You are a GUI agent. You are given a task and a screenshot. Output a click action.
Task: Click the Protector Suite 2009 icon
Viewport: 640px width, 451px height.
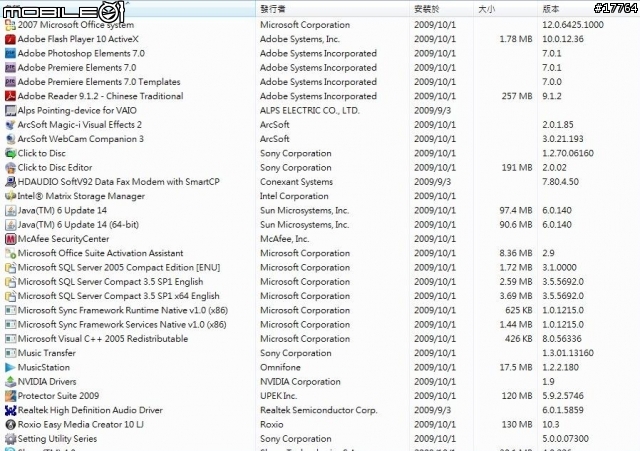tap(10, 396)
